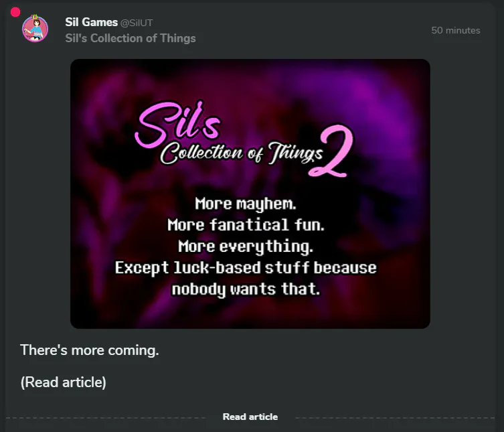Click the 50 minutes timestamp
Viewport: 504px width, 432px height.
[x=455, y=30]
